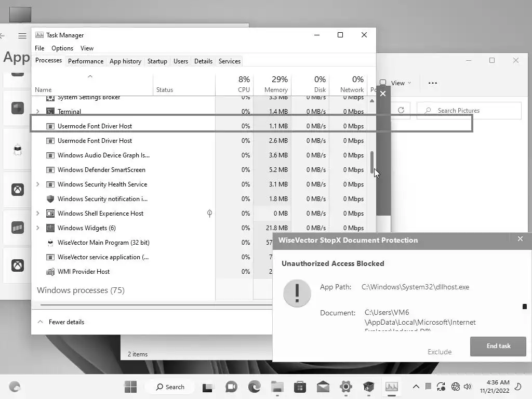
Task: Click the Fewer details link
Action: click(66, 322)
